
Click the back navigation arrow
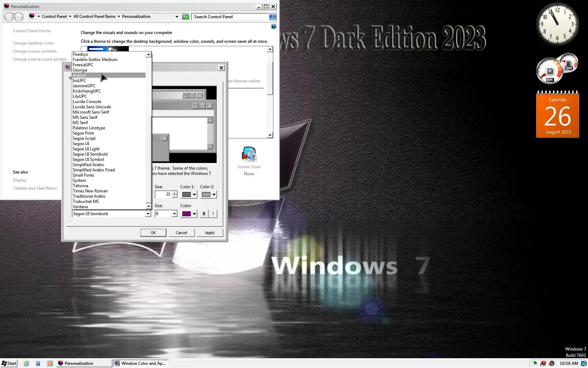[9, 16]
